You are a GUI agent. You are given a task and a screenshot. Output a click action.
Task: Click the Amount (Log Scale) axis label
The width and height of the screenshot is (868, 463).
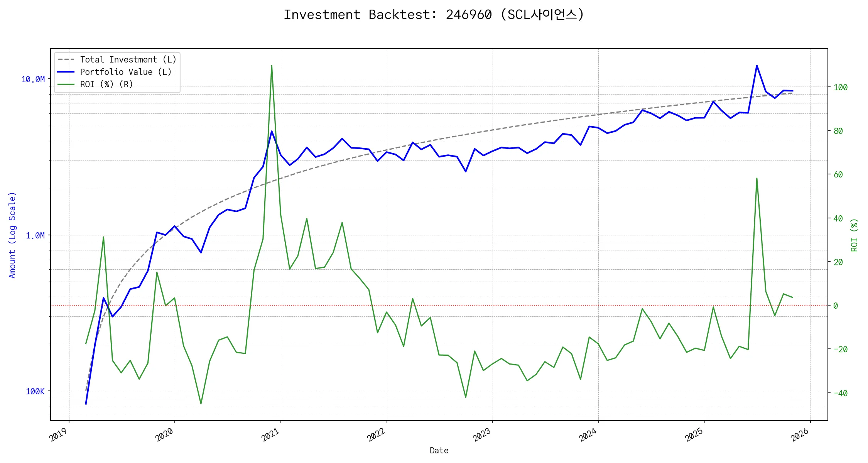pos(12,235)
